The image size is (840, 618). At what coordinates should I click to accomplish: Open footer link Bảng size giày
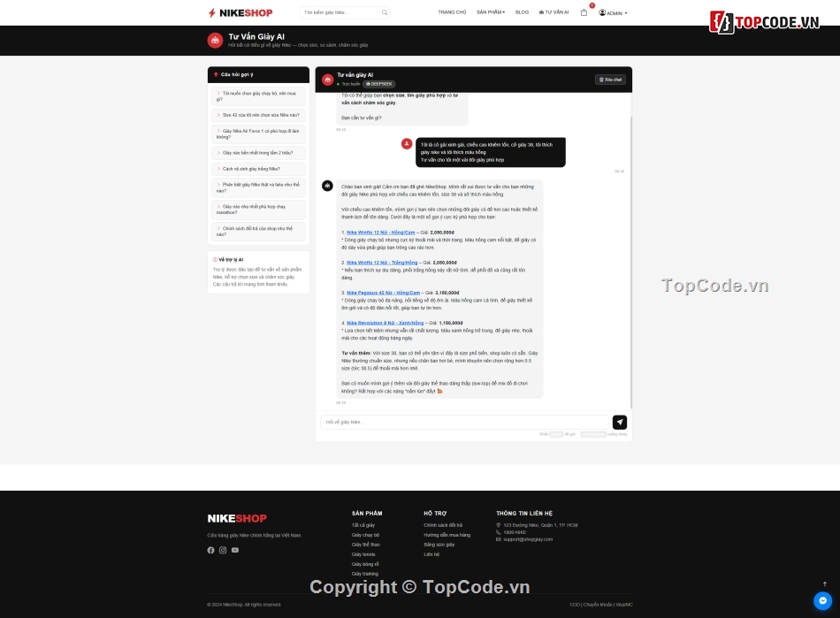439,545
